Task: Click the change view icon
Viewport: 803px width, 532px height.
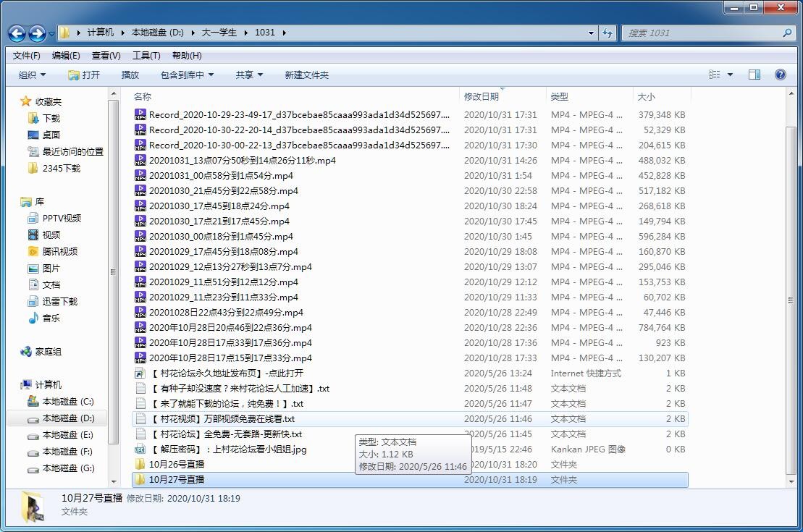Action: click(x=715, y=75)
